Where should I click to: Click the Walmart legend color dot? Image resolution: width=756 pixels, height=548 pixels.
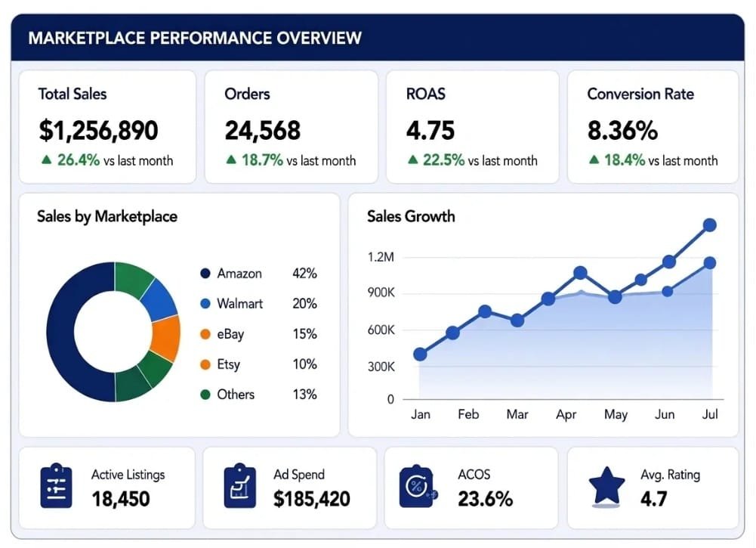click(x=205, y=303)
